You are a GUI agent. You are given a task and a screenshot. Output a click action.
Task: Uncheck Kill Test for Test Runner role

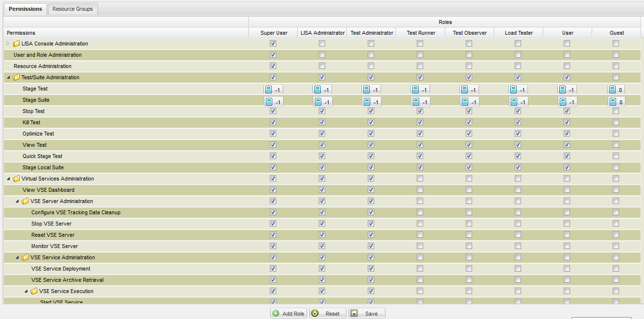click(420, 122)
